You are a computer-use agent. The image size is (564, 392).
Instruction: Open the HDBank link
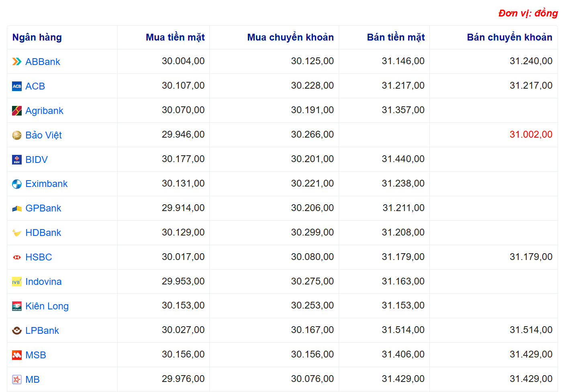click(x=43, y=233)
